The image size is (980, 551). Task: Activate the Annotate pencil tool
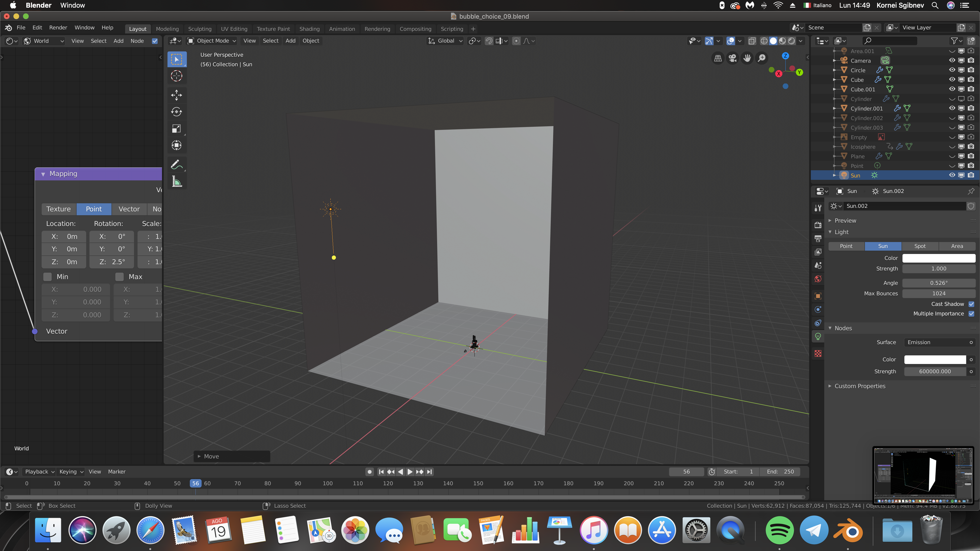pyautogui.click(x=176, y=165)
